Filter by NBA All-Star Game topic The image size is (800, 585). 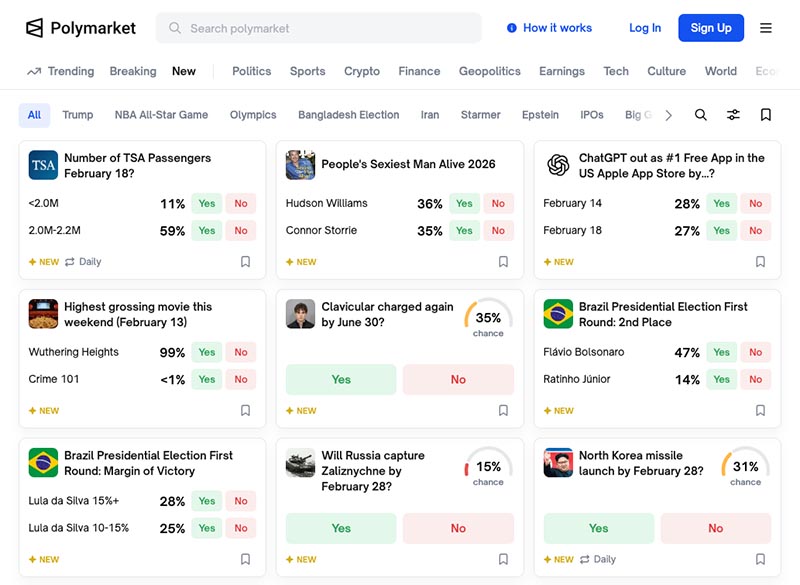click(x=161, y=115)
